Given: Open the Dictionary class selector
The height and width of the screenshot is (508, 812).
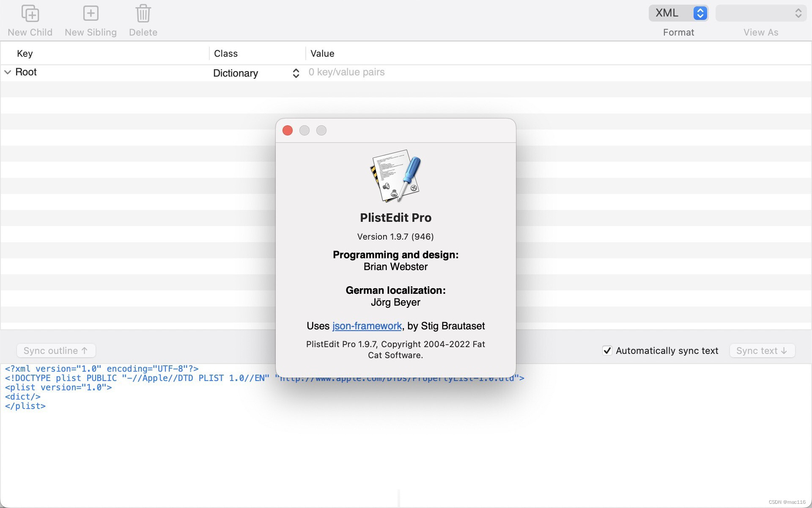Looking at the screenshot, I should 256,73.
